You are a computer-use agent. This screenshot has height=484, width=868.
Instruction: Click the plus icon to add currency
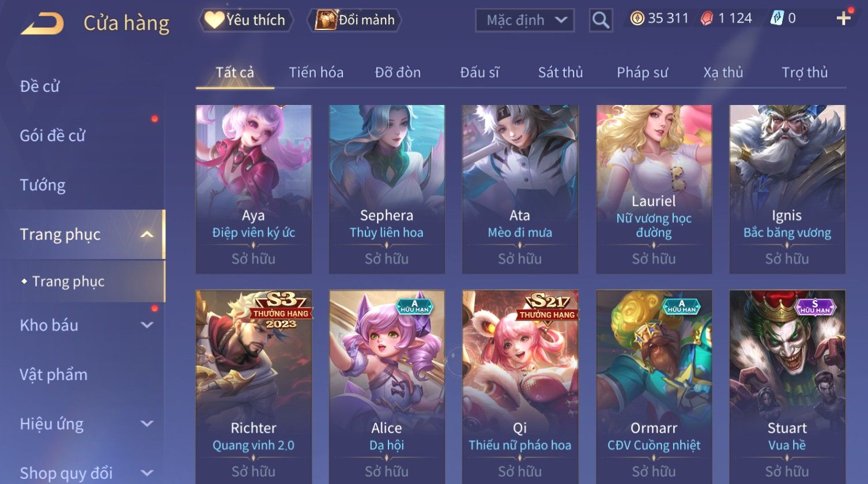point(844,18)
